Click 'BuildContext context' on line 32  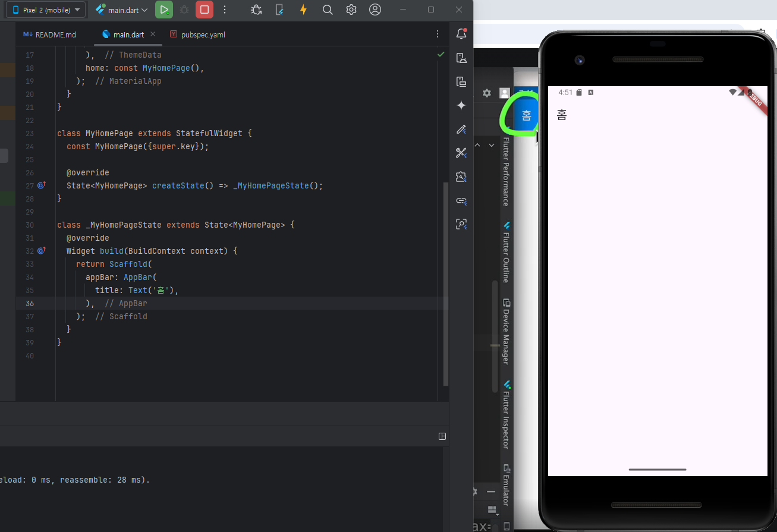tap(178, 251)
